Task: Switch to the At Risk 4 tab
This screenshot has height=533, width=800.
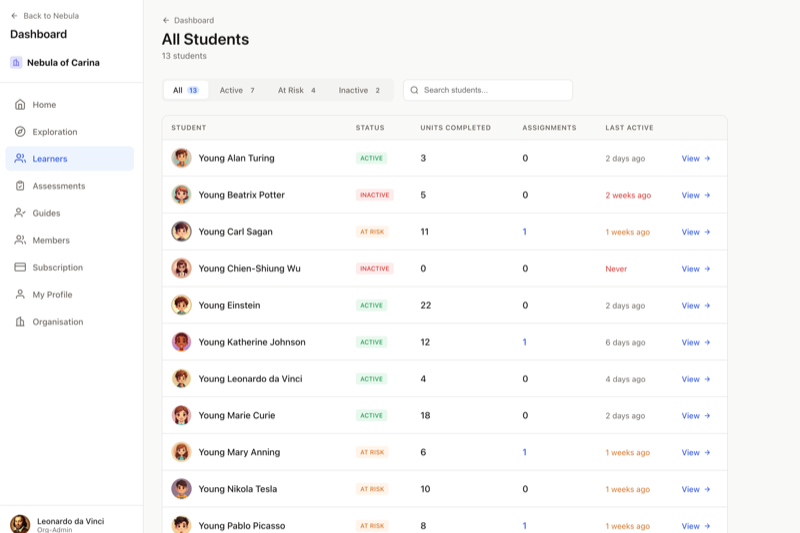Action: (x=296, y=90)
